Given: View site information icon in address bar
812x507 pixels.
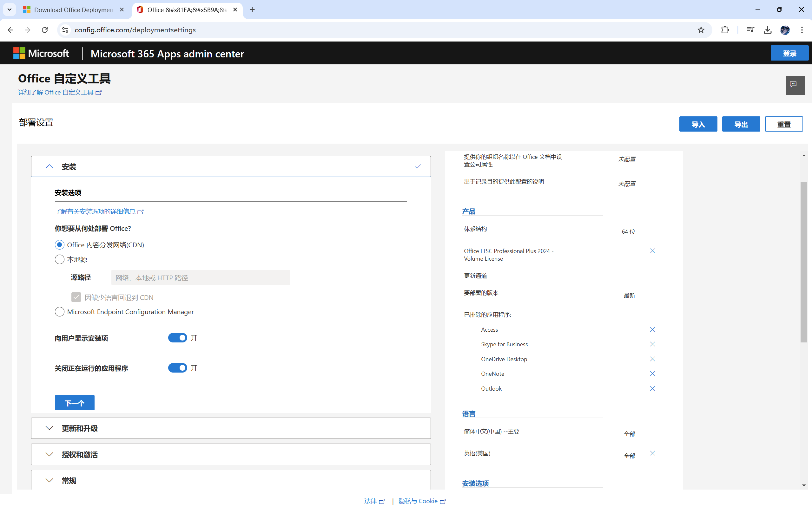Looking at the screenshot, I should coord(65,30).
